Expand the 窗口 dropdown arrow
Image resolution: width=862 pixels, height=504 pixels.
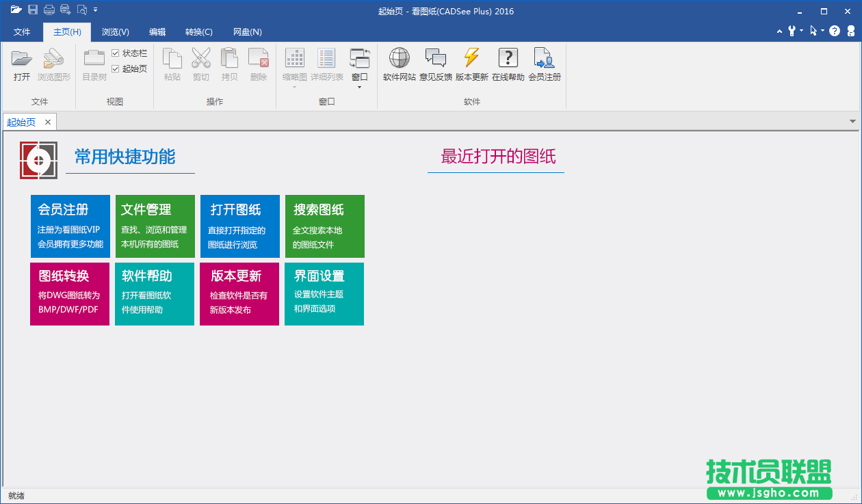point(360,87)
